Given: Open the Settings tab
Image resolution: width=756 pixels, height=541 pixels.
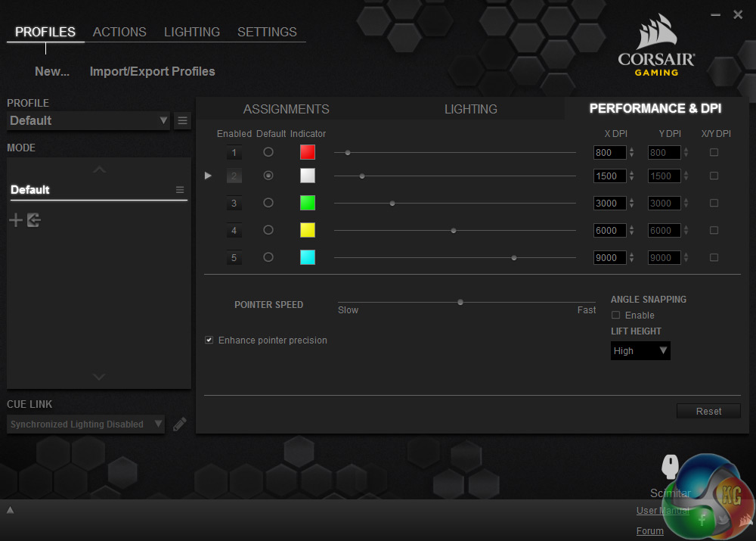Looking at the screenshot, I should point(267,32).
